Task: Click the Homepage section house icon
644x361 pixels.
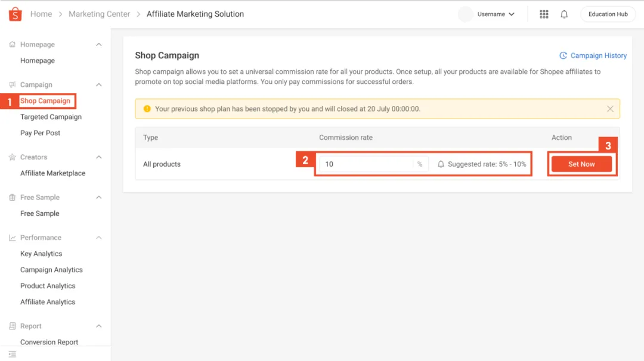Action: coord(13,44)
